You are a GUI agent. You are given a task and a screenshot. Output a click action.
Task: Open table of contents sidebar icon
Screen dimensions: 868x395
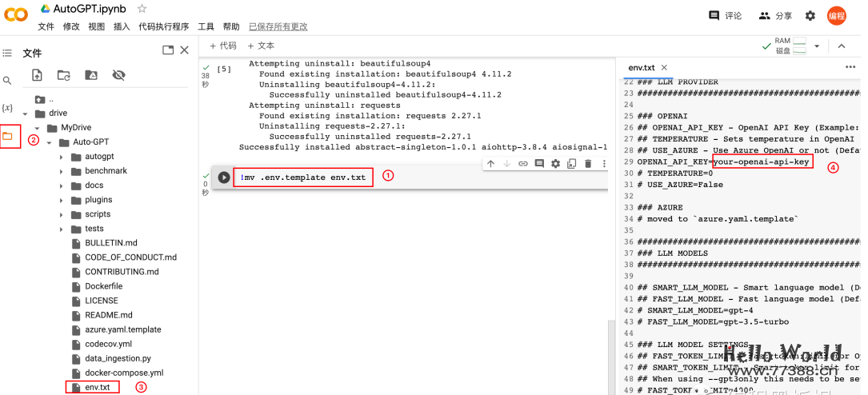tap(7, 54)
